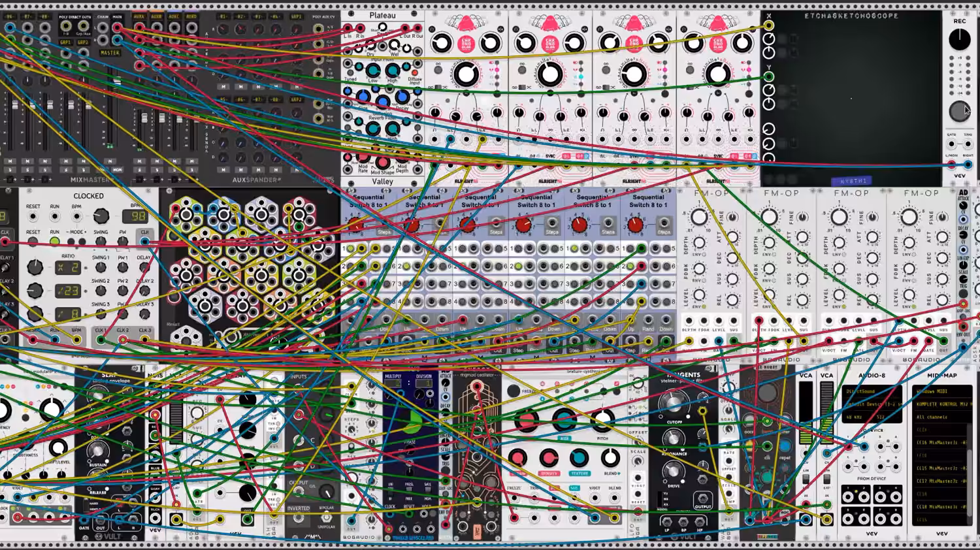Screen dimensions: 980x550
Task: Open the KOMPLETE KONTROL device selector on MIDI-MAP
Action: (x=941, y=404)
